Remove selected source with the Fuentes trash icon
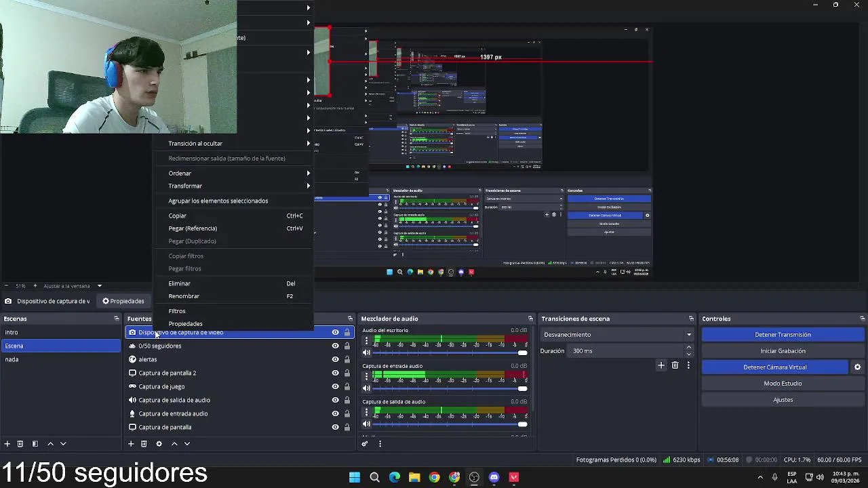Viewport: 868px width, 488px height. (x=144, y=444)
